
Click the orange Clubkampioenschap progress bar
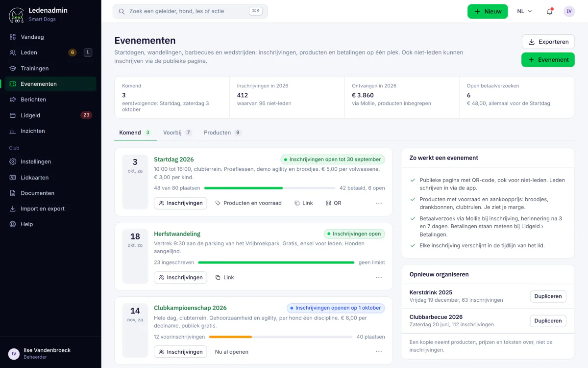click(x=281, y=337)
